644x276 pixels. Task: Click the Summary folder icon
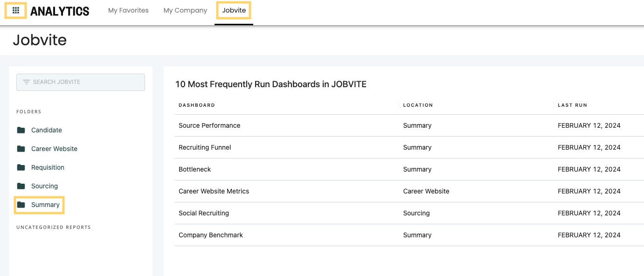(x=21, y=205)
